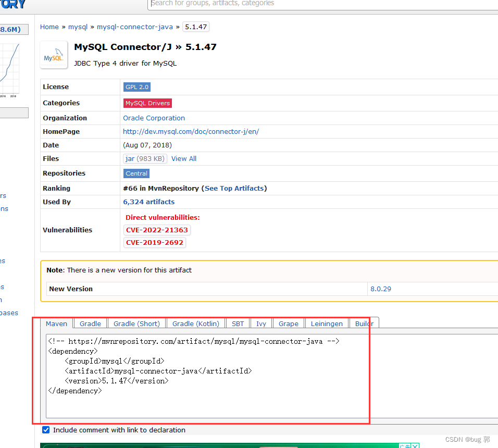Switch to the Gradle (Kotlin) tab
The image size is (498, 448).
pos(196,323)
